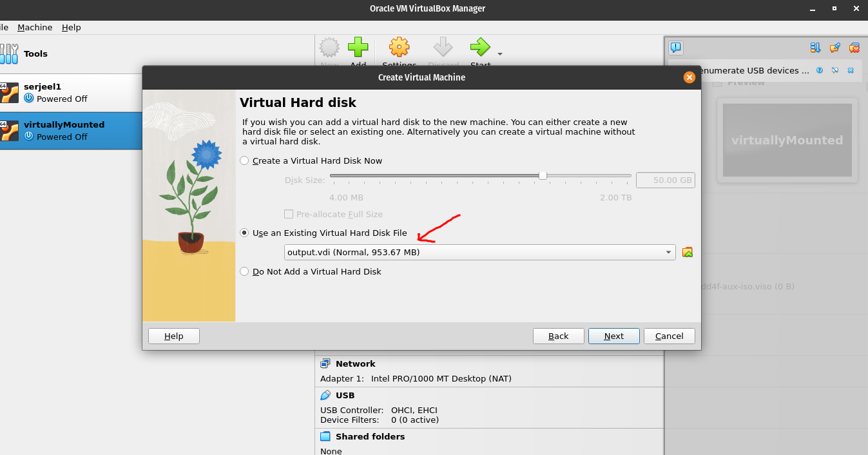868x455 pixels.
Task: Click the 4.00 MB slider minimum label
Action: 346,197
